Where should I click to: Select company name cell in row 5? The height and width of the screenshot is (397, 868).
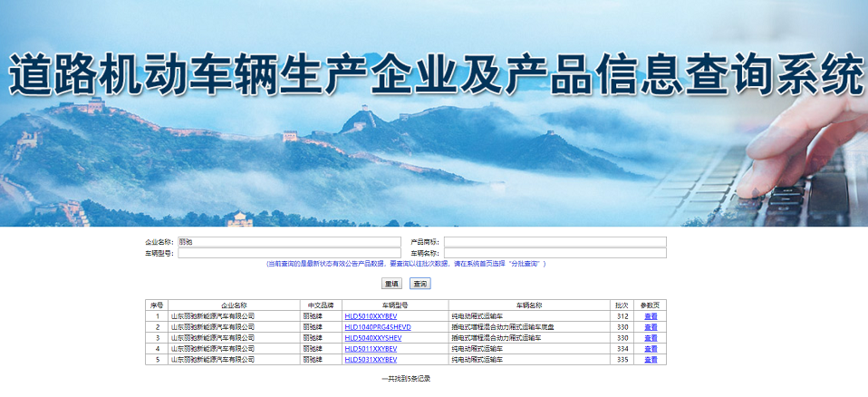[234, 359]
